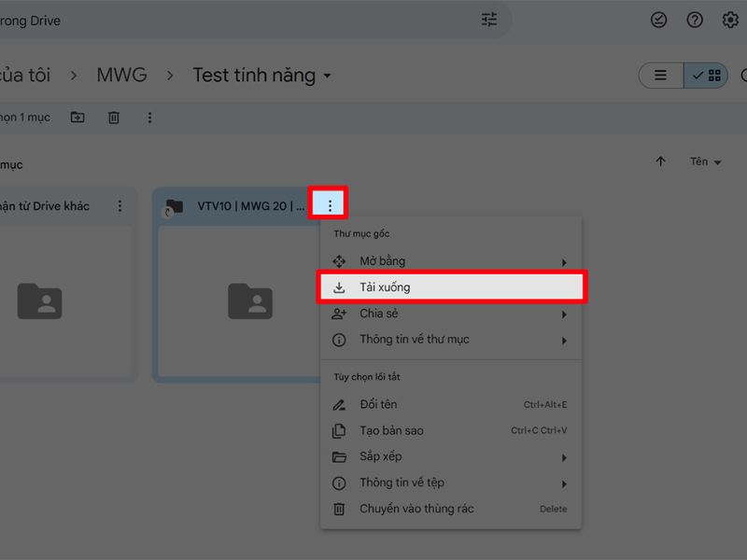
Task: Expand the 'Thông tin về tệp' submenu
Action: tap(451, 483)
